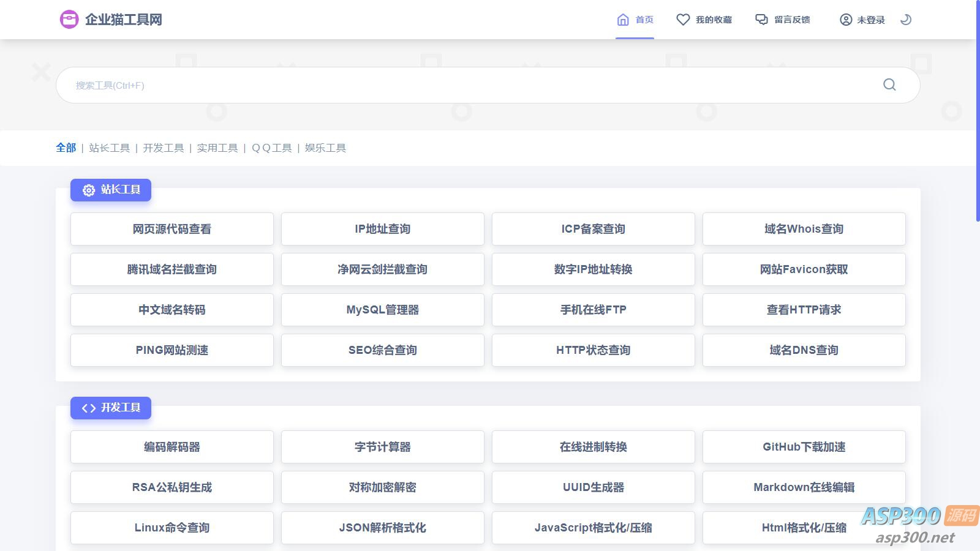Open the IP地址查询 tool
This screenshot has width=980, height=551.
click(x=383, y=229)
